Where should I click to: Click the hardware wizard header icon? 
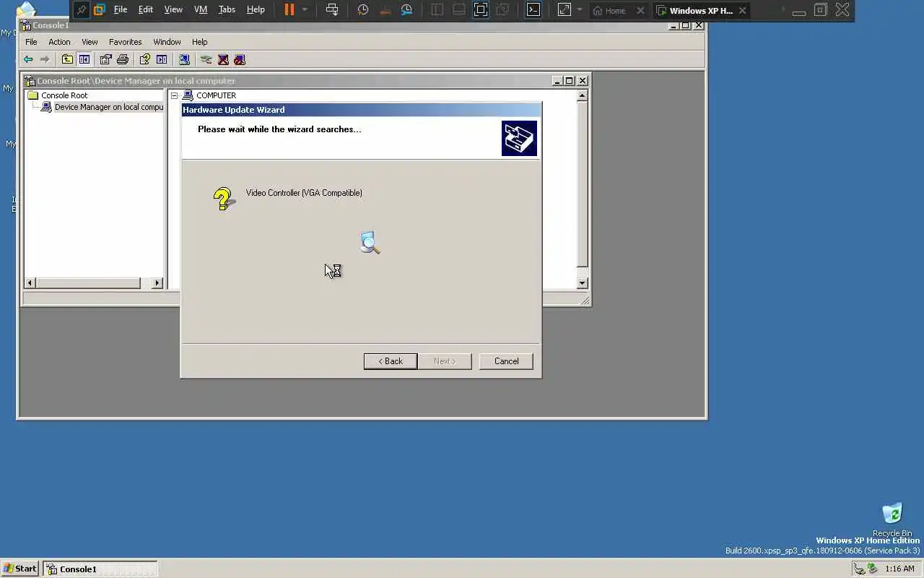[x=520, y=138]
